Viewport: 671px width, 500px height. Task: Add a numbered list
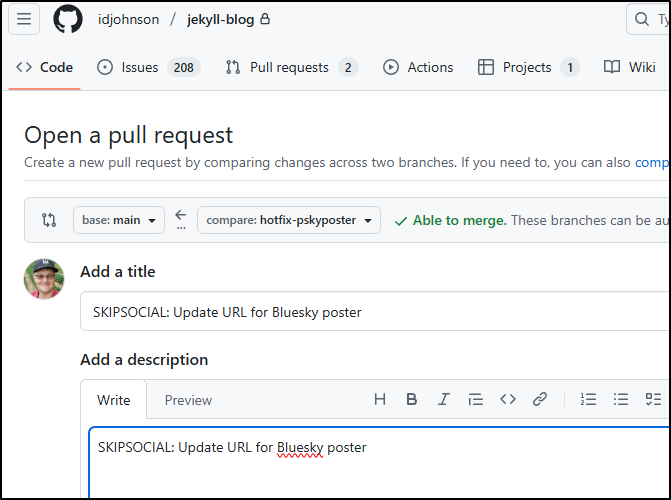click(588, 399)
